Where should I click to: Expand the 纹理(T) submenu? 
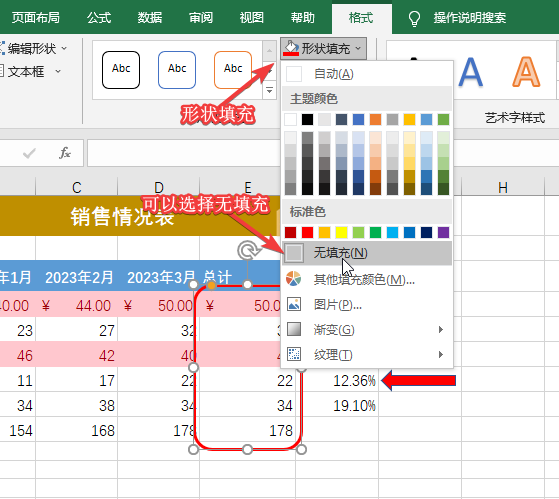pos(367,354)
